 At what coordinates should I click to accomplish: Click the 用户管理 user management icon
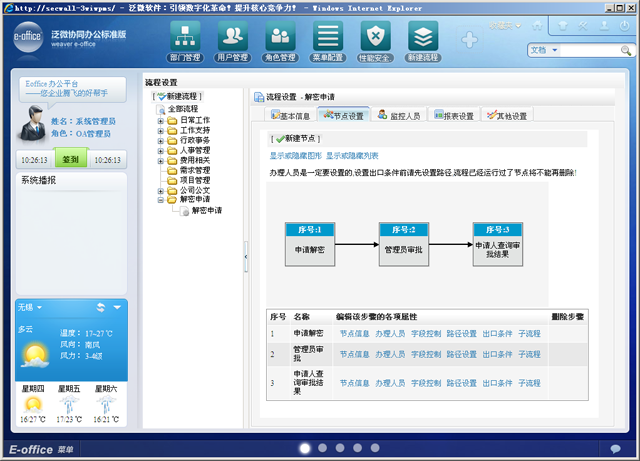(x=233, y=40)
